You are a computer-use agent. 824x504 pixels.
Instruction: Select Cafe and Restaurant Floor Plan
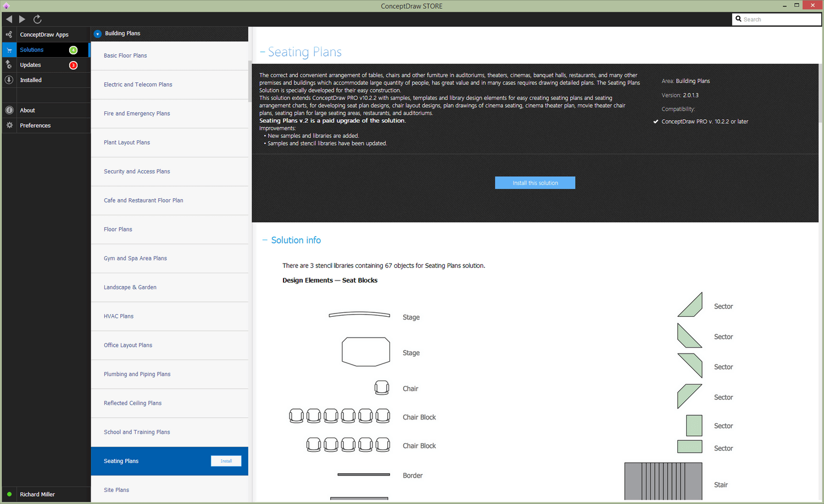[x=143, y=200]
